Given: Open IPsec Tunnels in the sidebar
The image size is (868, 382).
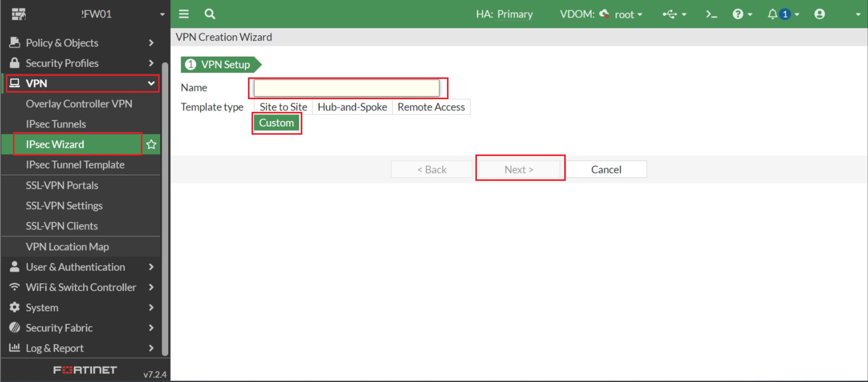Looking at the screenshot, I should [x=56, y=124].
